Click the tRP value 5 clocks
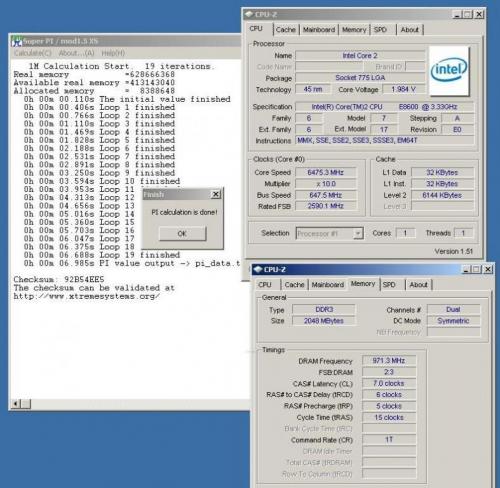The width and height of the screenshot is (500, 488). (x=389, y=406)
